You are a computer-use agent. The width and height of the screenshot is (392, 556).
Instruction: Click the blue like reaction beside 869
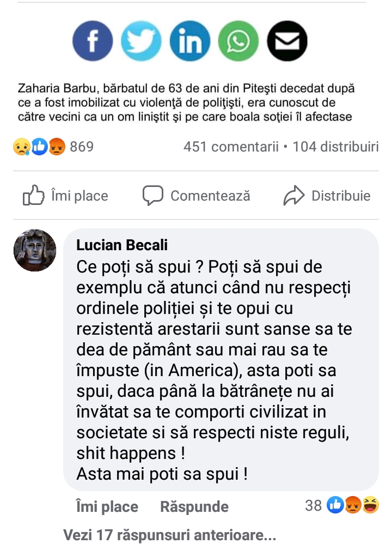[39, 147]
